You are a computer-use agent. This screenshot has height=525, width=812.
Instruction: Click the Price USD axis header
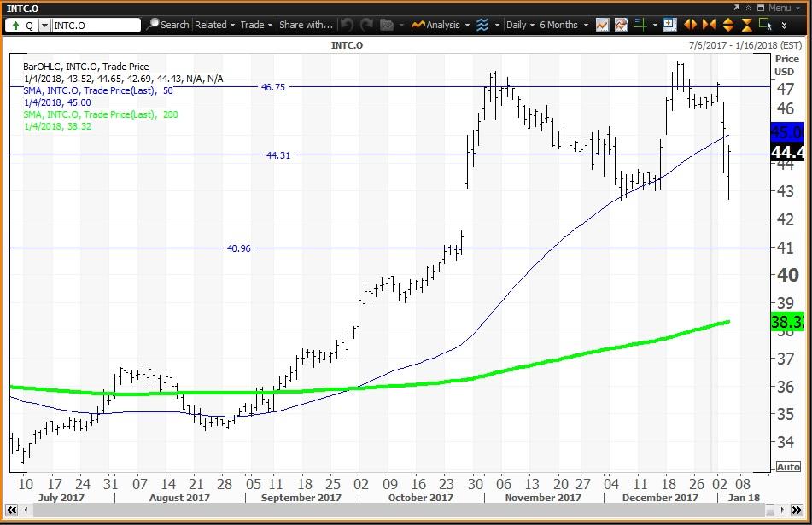coord(786,65)
